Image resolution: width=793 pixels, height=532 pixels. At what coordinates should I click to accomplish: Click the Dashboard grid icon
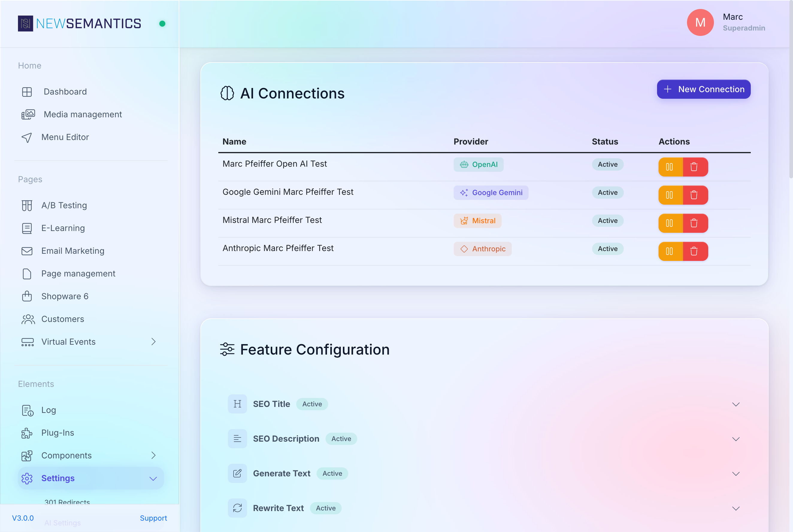27,92
